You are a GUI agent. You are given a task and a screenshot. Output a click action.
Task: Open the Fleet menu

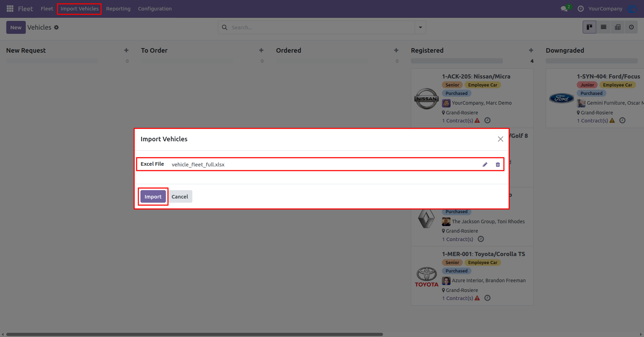[x=47, y=9]
